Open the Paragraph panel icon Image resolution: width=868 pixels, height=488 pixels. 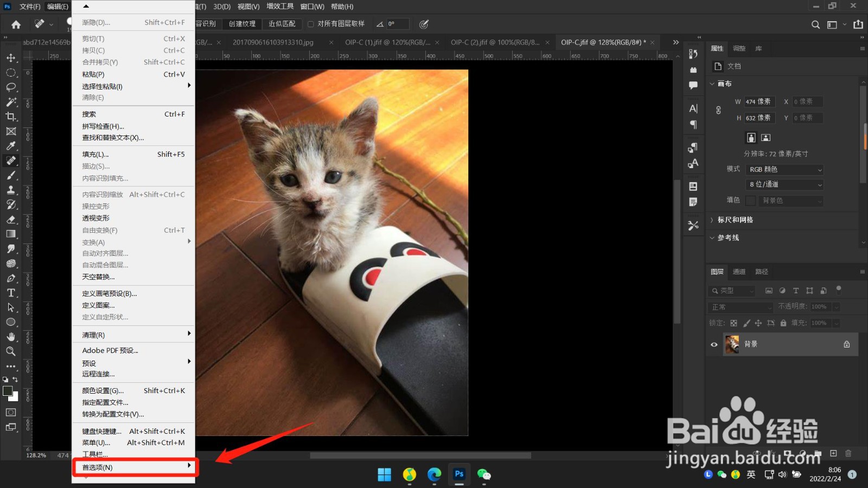click(693, 125)
